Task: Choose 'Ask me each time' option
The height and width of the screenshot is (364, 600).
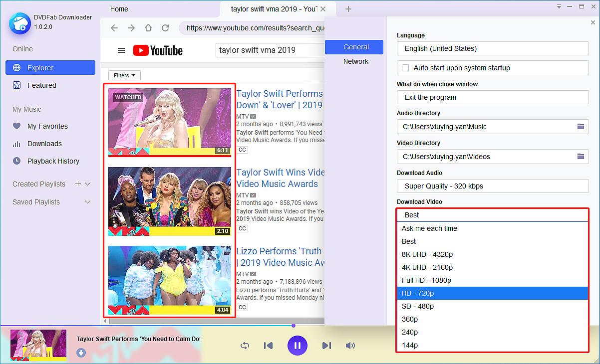Action: [x=493, y=228]
